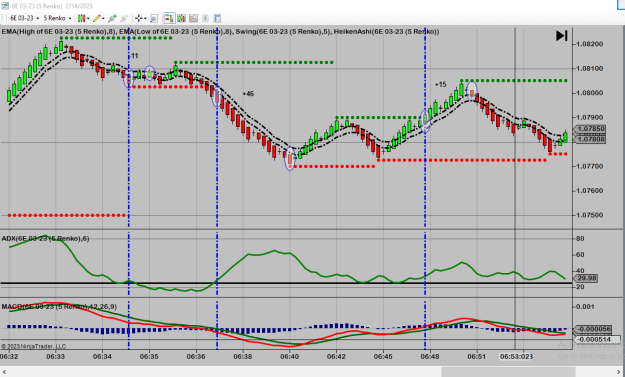The height and width of the screenshot is (377, 625).
Task: Jump to latest bar with arrow button
Action: click(x=562, y=35)
